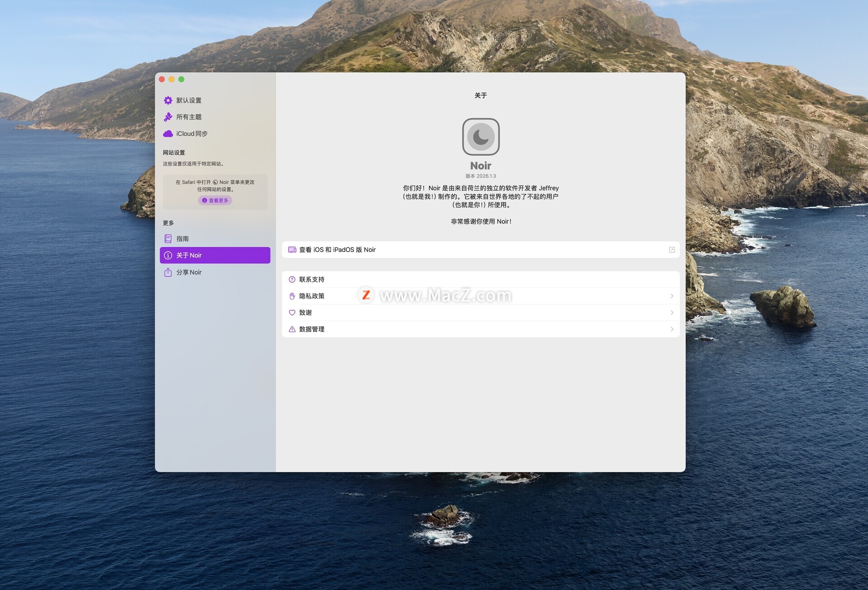Select 关于 Noir in the sidebar
Screen dimensions: 868x590
[x=215, y=256]
